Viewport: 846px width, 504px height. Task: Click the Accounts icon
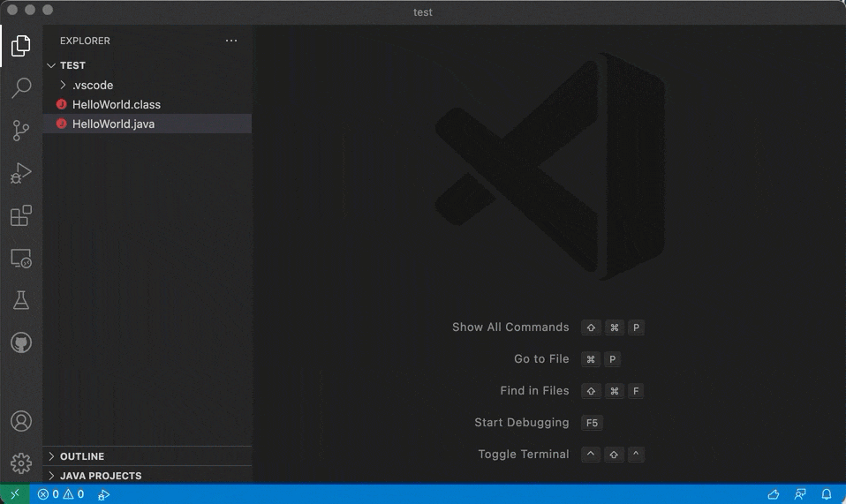click(21, 421)
